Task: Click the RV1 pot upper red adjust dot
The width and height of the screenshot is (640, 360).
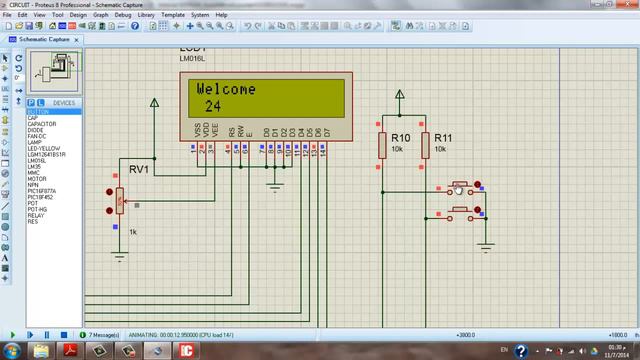Action: (109, 192)
